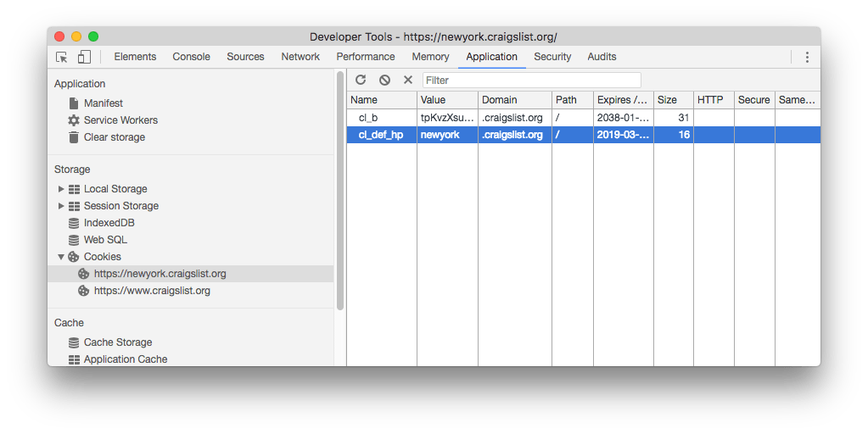The image size is (868, 434).
Task: Open the Security tab
Action: pyautogui.click(x=552, y=57)
